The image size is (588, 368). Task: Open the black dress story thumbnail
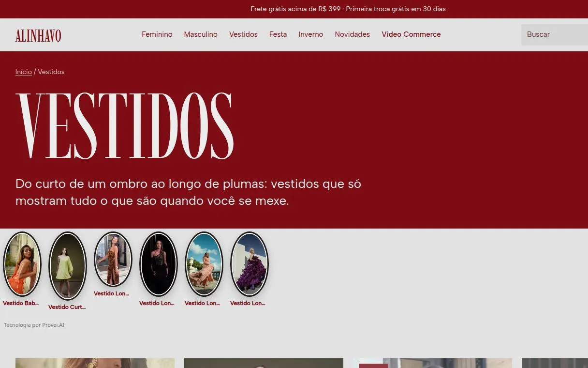(x=159, y=264)
